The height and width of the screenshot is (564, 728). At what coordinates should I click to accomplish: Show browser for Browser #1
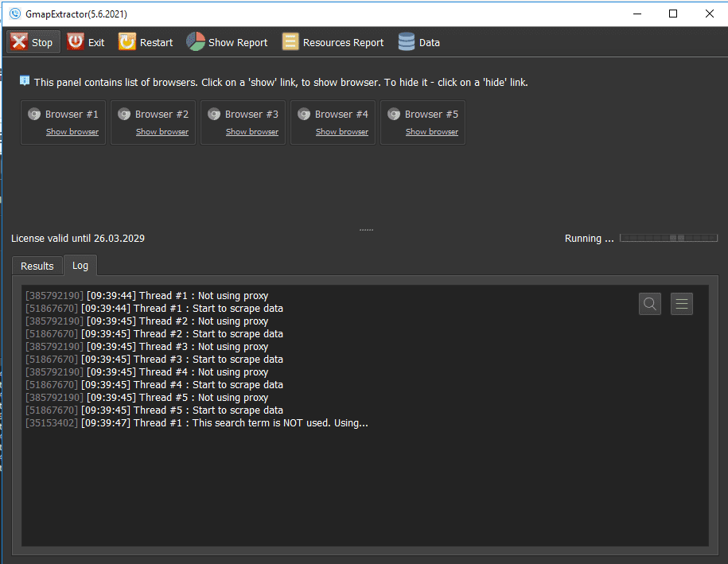click(72, 132)
